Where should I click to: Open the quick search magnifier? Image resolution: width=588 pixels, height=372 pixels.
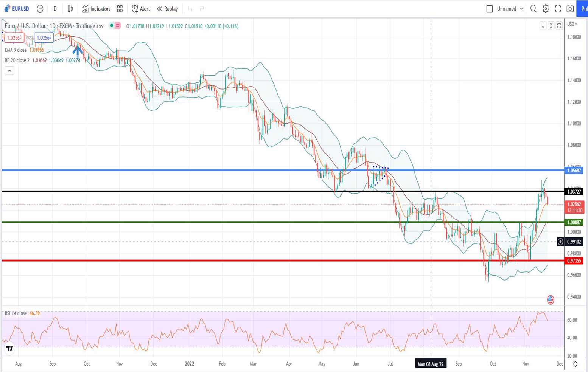point(533,9)
